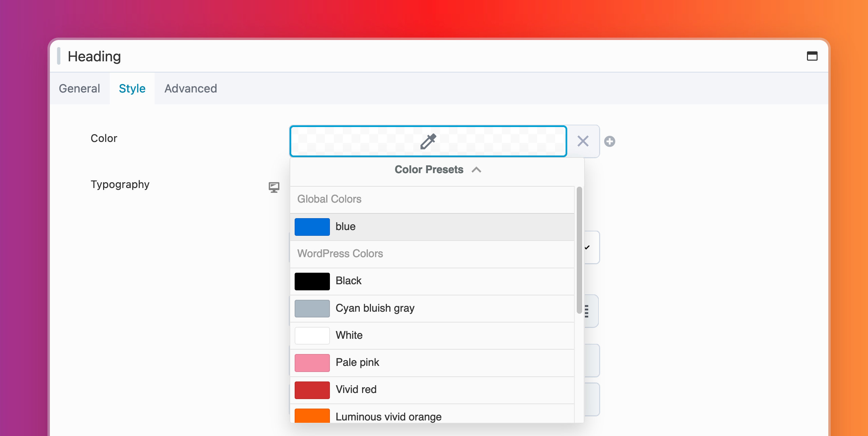Image resolution: width=868 pixels, height=436 pixels.
Task: Open the list options icon on the right
Action: click(586, 311)
